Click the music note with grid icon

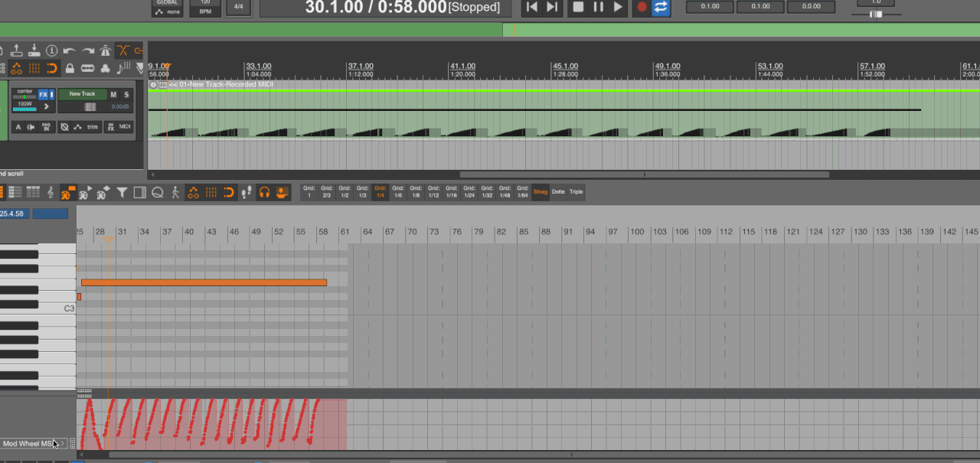(123, 68)
